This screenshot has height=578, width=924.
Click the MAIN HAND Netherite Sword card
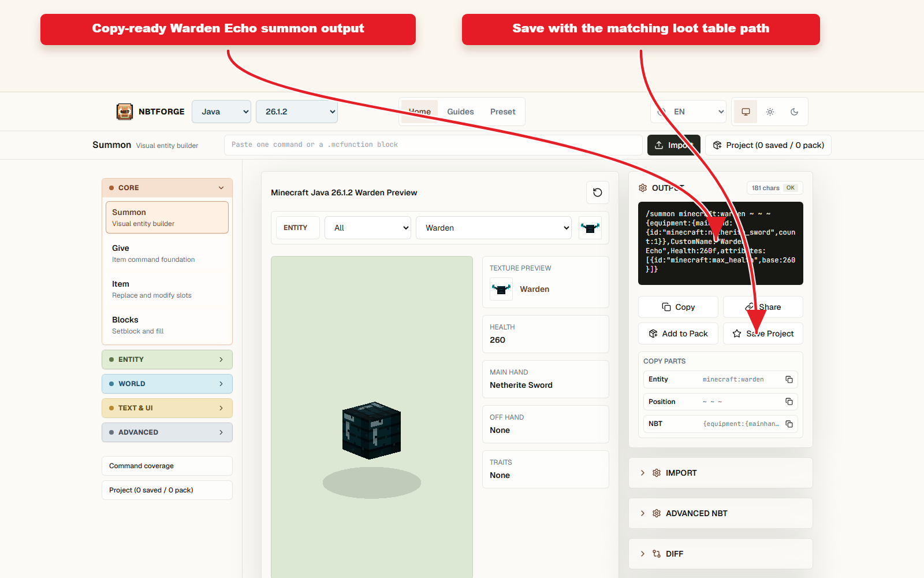pos(545,379)
